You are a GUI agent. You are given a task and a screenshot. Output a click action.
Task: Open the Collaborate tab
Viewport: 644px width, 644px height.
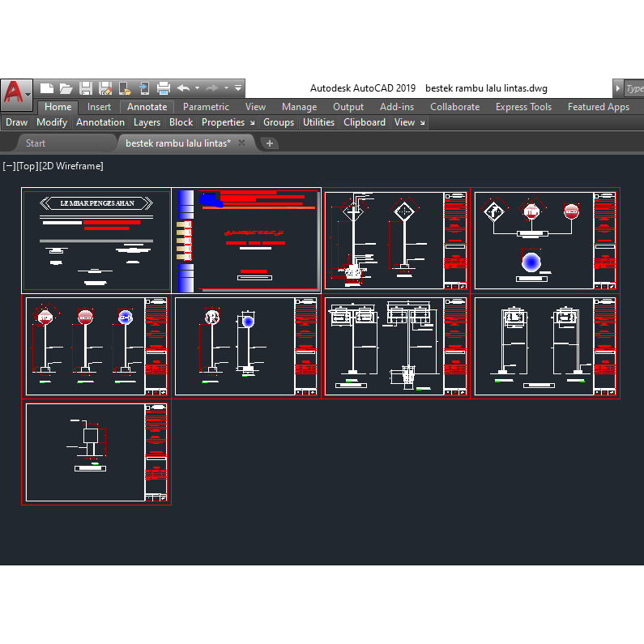tap(454, 107)
